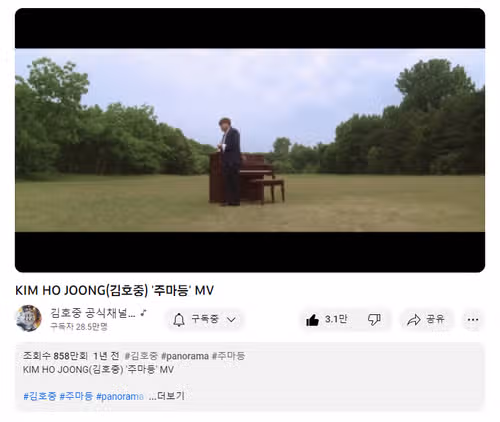500x422 pixels.
Task: Click the thumbs-up like icon
Action: click(x=312, y=320)
